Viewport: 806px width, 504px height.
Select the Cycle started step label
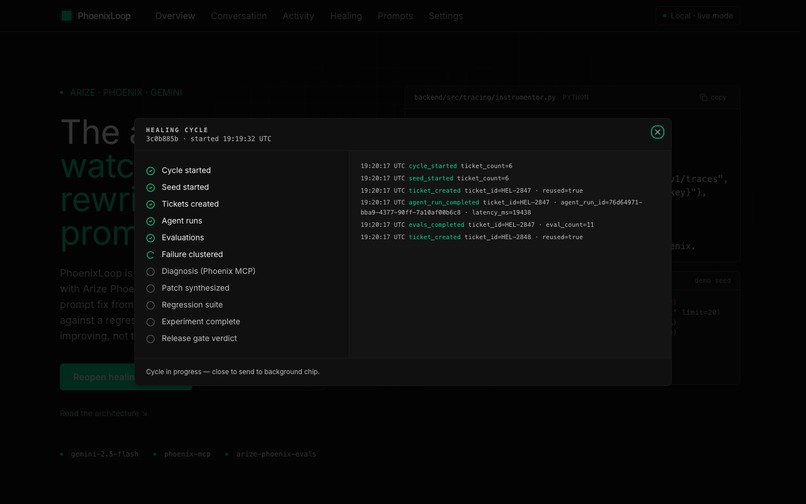tap(186, 170)
